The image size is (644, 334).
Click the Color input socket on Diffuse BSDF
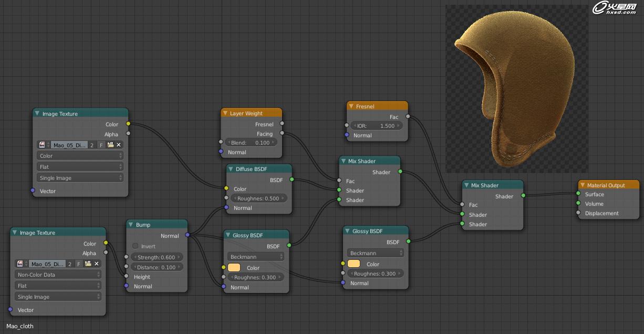point(226,188)
